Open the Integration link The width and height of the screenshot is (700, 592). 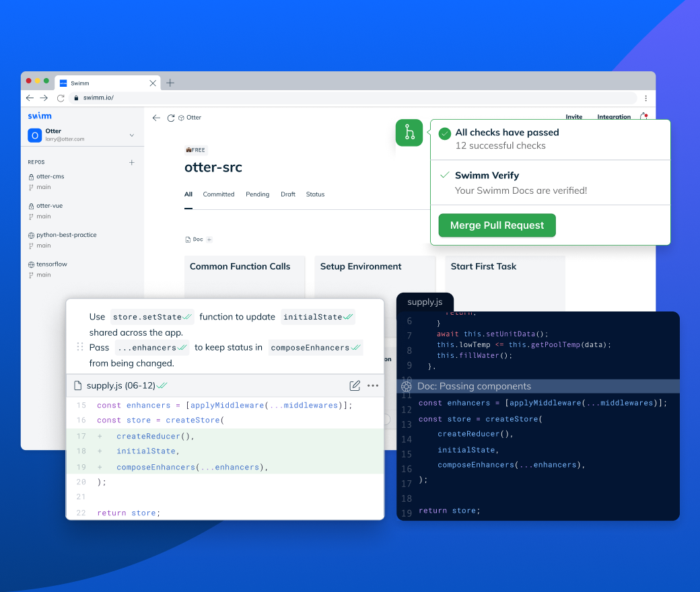tap(614, 117)
